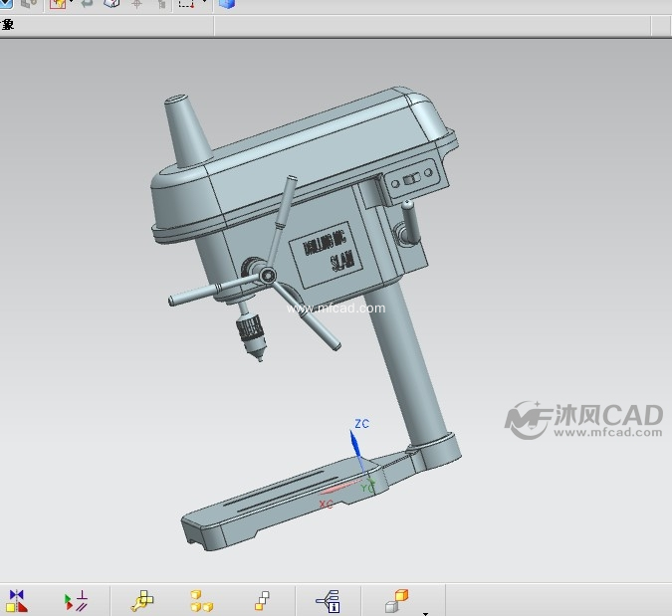Click the white 3D box icon in top toolbar
The width and height of the screenshot is (672, 616).
point(112,4)
